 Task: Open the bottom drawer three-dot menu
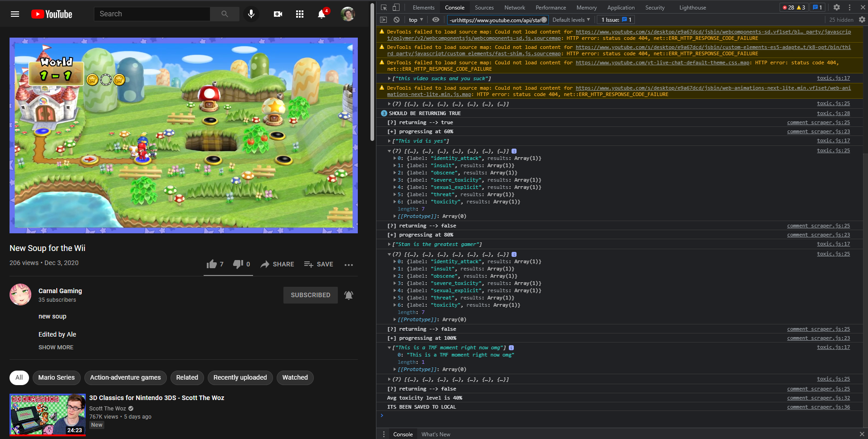(x=384, y=434)
